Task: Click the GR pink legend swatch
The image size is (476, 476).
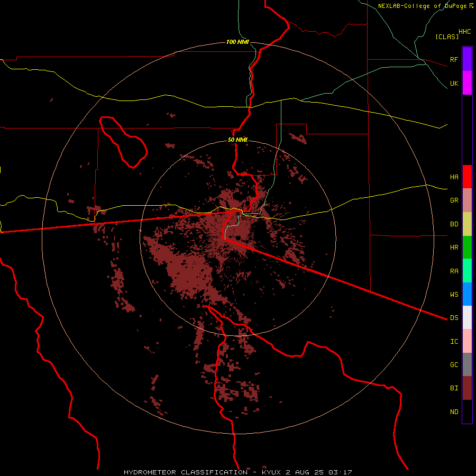Action: (x=467, y=200)
